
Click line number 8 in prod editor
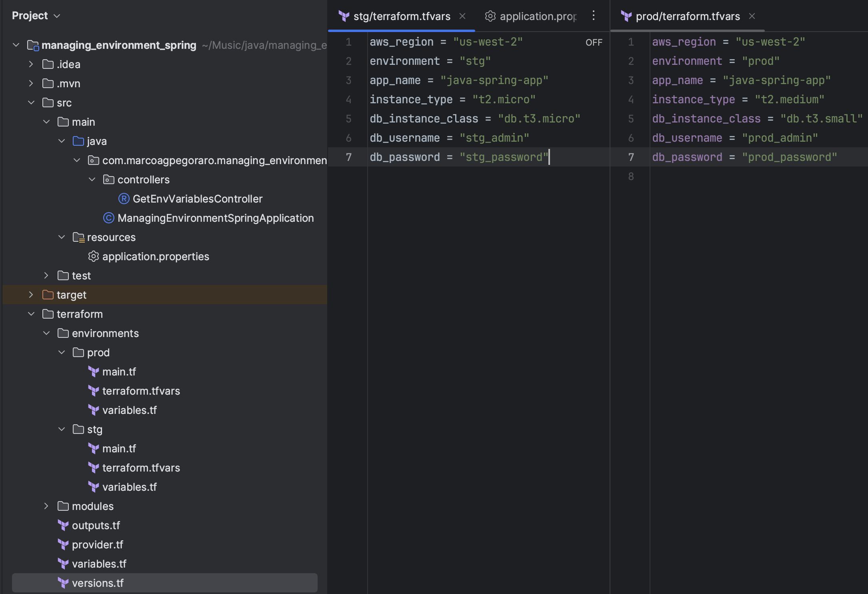click(x=631, y=176)
